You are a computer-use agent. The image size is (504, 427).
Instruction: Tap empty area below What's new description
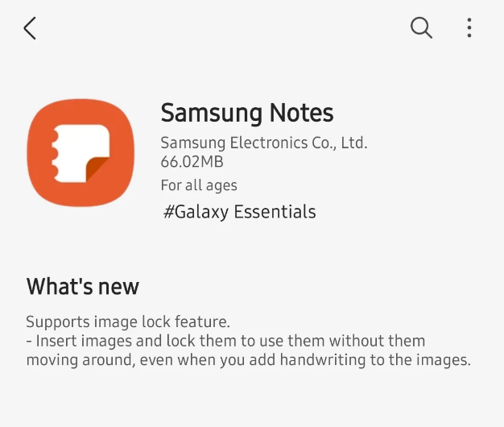(252, 400)
